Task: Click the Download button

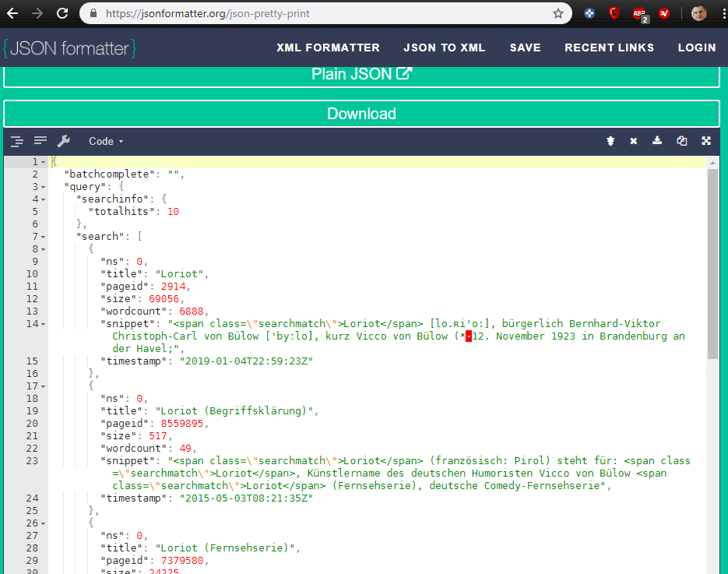Action: click(x=361, y=114)
